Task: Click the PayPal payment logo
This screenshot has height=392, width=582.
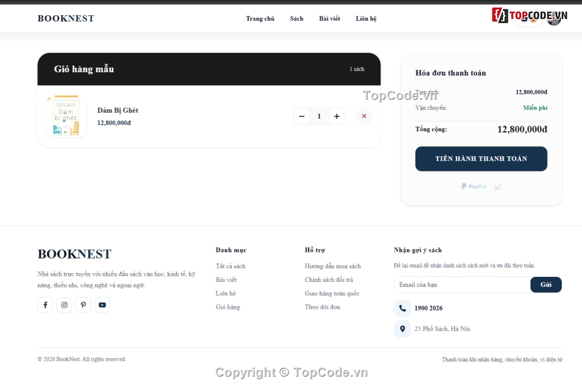Action: point(474,186)
